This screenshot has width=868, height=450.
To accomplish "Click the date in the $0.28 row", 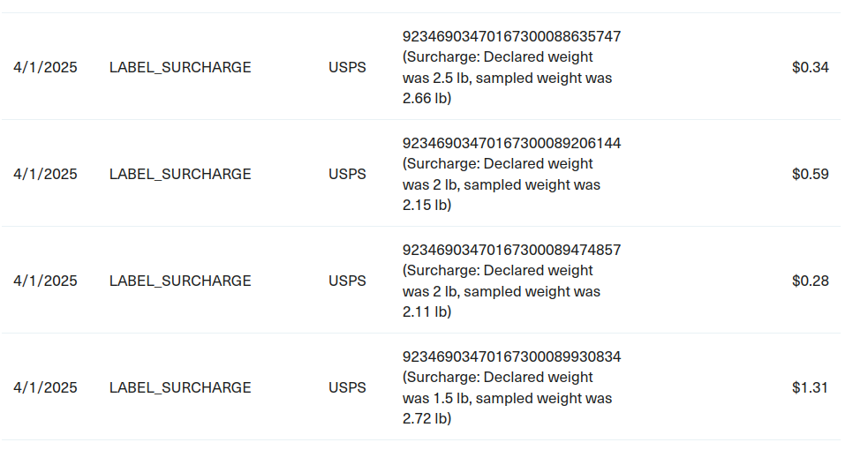I will pyautogui.click(x=45, y=281).
